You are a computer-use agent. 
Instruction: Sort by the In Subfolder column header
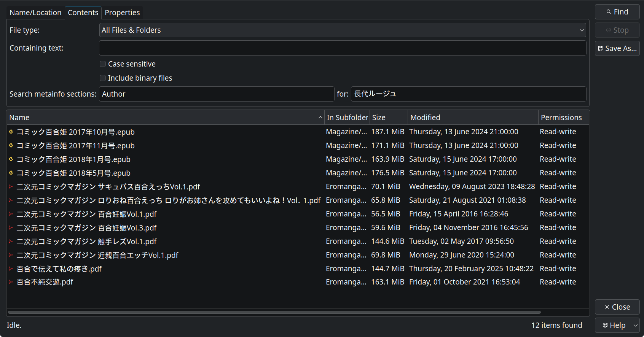coord(347,118)
